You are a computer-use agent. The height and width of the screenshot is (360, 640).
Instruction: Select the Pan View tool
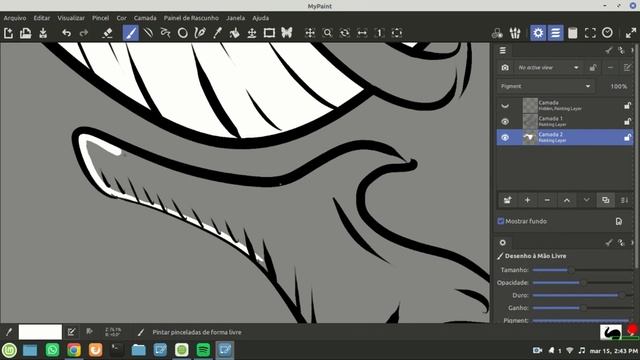click(310, 33)
